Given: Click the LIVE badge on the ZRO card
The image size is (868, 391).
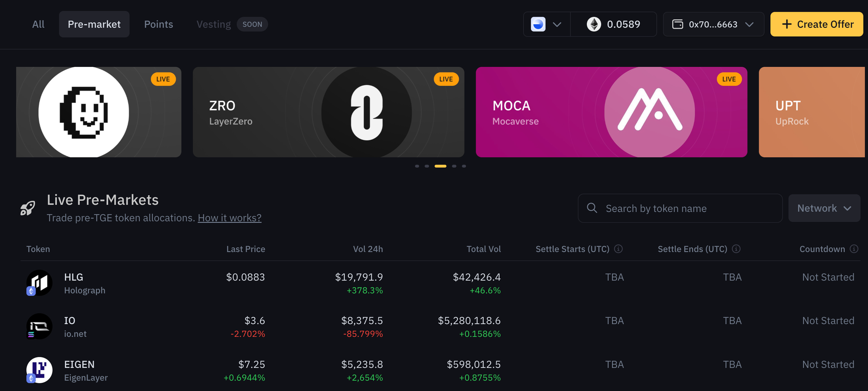Looking at the screenshot, I should pyautogui.click(x=446, y=79).
